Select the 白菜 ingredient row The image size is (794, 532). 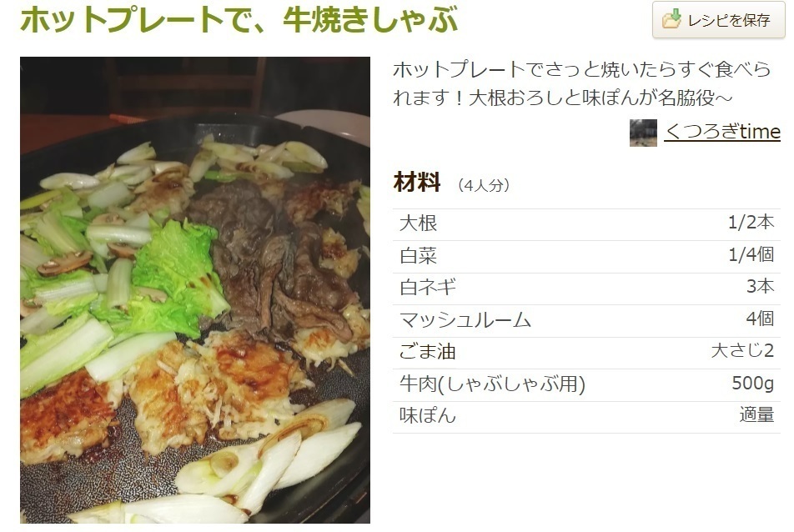coord(586,257)
